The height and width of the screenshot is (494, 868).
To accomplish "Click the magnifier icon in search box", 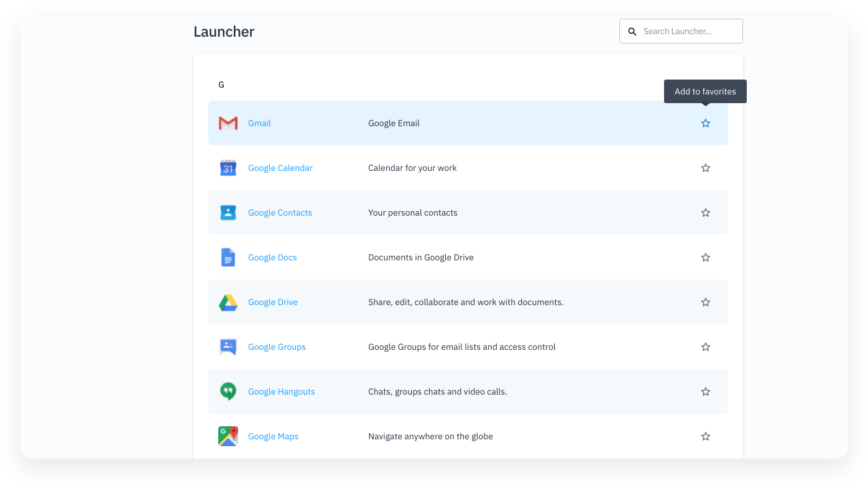I will coord(632,32).
